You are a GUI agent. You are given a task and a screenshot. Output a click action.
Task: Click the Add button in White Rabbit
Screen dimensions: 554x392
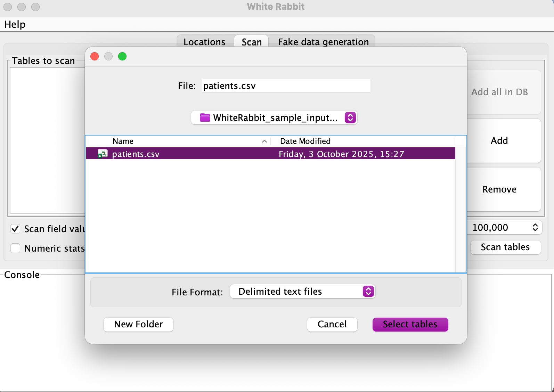pyautogui.click(x=503, y=141)
